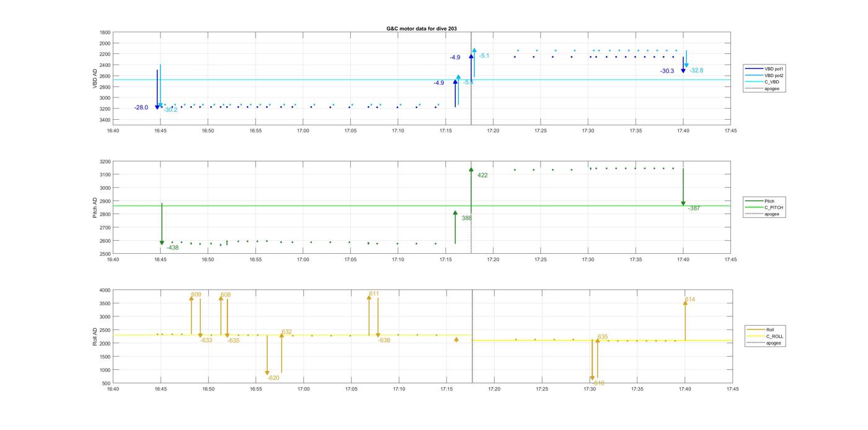Click the 17:00 x-axis tick label under VBD plot
The height and width of the screenshot is (430, 868).
tap(303, 131)
